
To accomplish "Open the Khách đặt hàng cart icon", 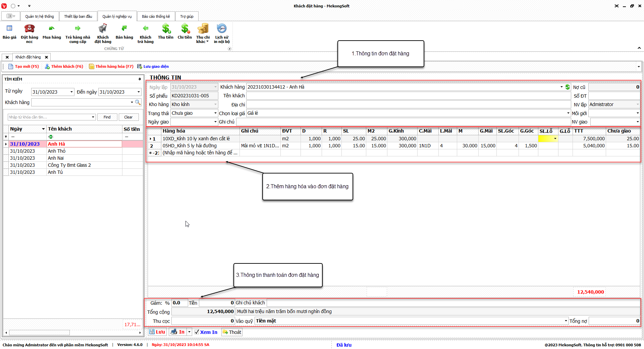I will click(x=103, y=29).
